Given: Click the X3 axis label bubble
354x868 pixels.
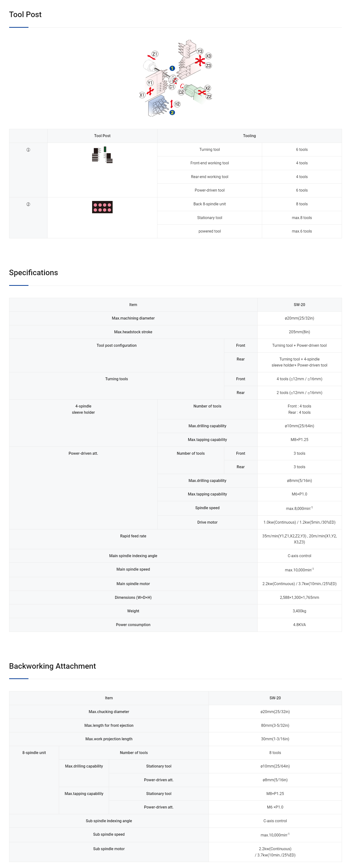Looking at the screenshot, I should click(x=208, y=56).
